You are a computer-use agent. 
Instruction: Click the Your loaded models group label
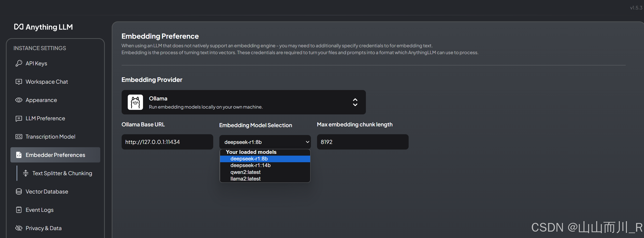(251, 152)
